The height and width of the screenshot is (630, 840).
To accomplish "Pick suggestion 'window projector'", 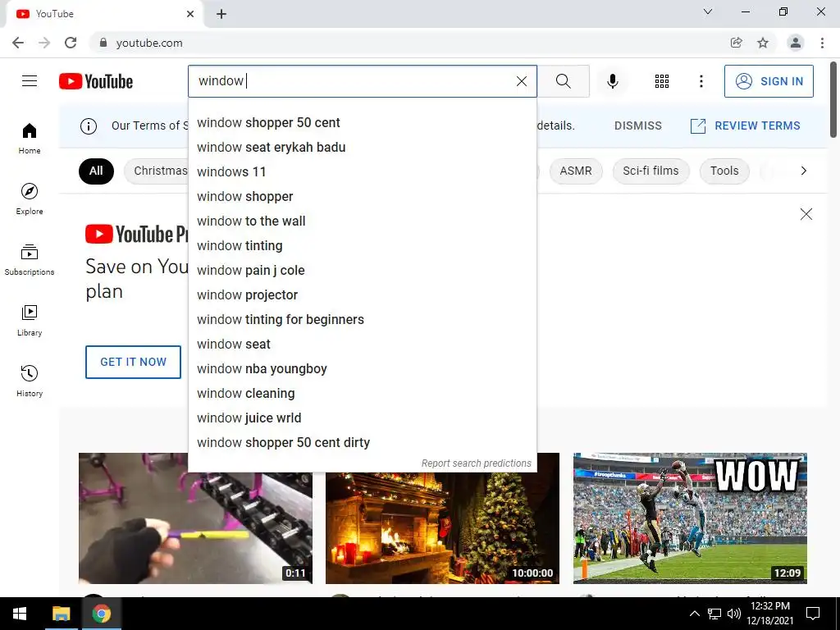I will coord(363,295).
